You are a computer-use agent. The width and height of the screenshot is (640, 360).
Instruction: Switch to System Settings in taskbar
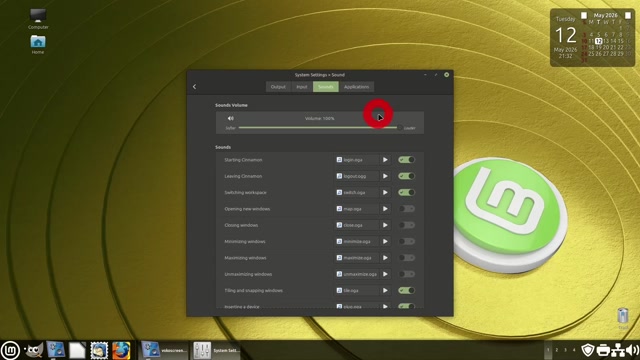(216, 350)
